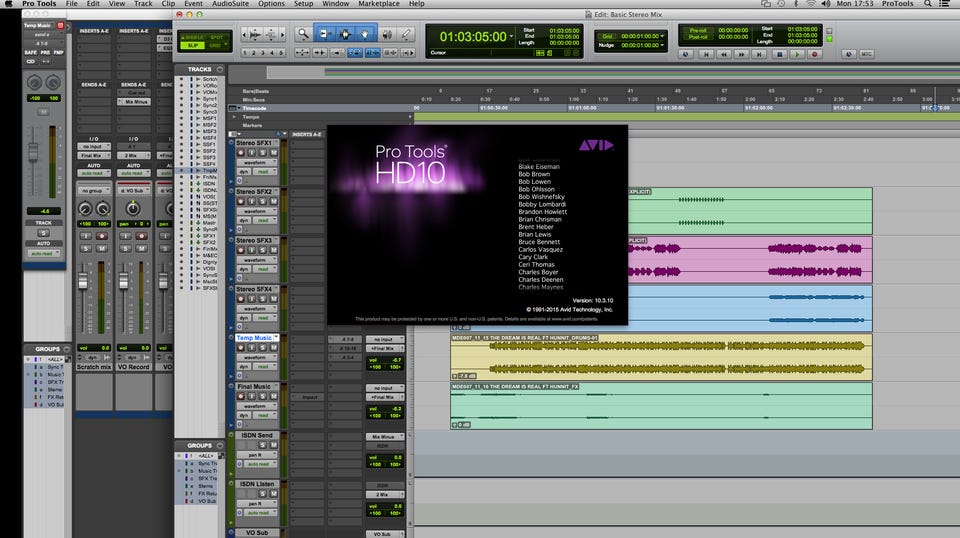Recall zoom preset 3
Viewport: 960px width, 538px height.
[x=263, y=53]
